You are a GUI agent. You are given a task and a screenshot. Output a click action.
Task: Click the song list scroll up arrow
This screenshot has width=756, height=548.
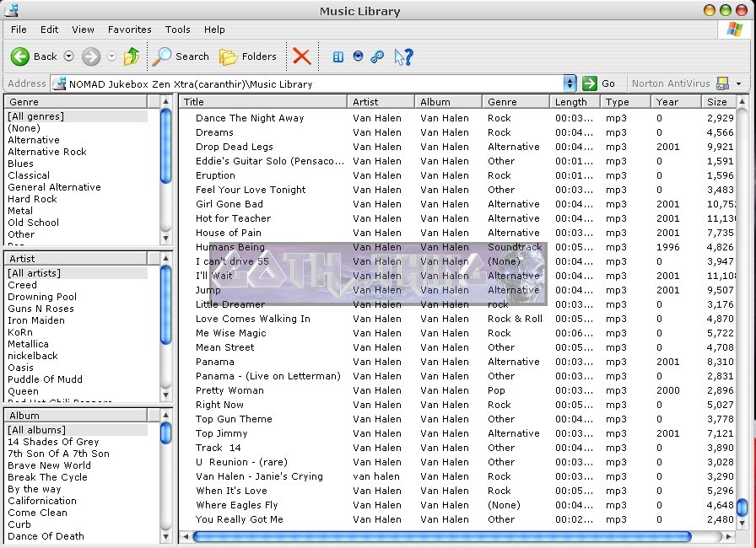[742, 102]
